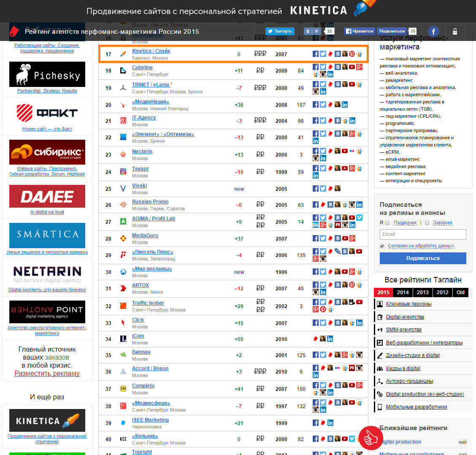
Task: Open the Кадры в digital rating link
Action: pyautogui.click(x=403, y=368)
